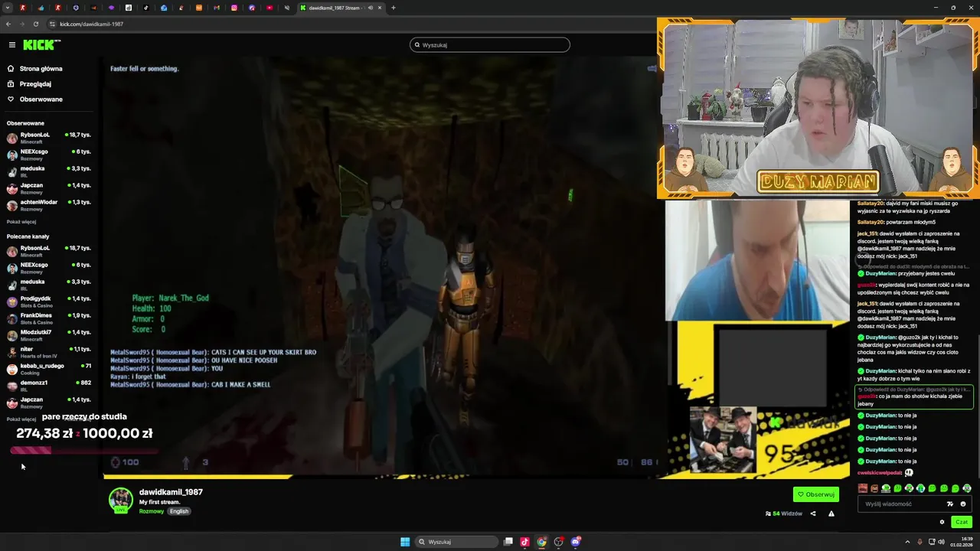This screenshot has height=551, width=980.
Task: Open RybsonLoL under Obserwowane section
Action: [49, 138]
